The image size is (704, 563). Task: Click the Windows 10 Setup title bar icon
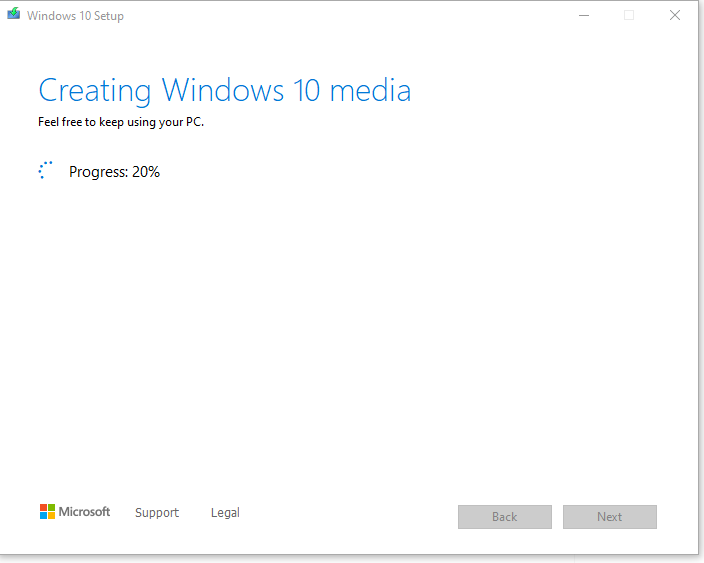pyautogui.click(x=13, y=13)
